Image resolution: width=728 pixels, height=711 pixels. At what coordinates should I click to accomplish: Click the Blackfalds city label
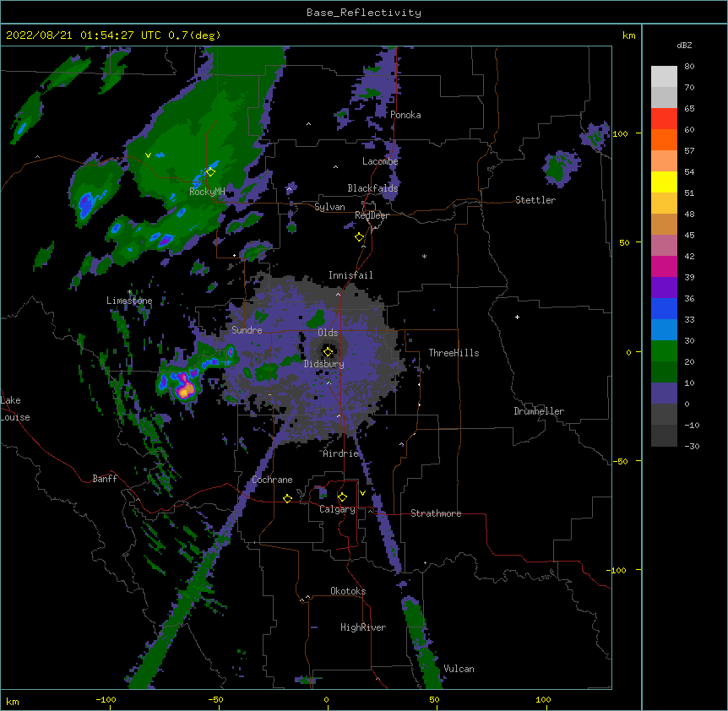(372, 188)
